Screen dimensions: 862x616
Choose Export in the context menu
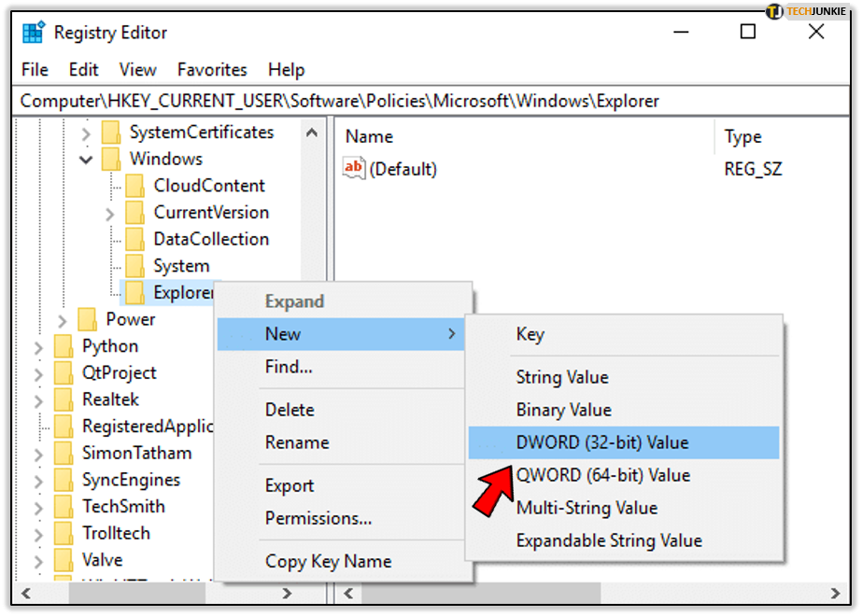341,485
